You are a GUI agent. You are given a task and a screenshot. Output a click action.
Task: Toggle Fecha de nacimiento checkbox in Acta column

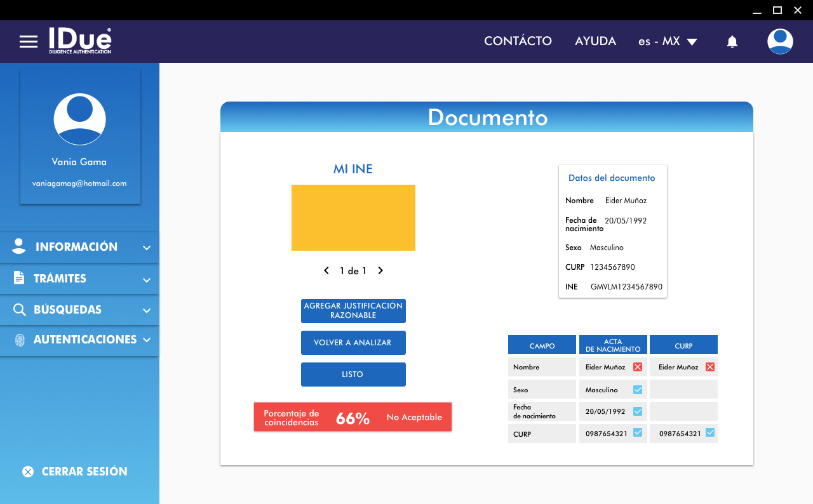638,411
